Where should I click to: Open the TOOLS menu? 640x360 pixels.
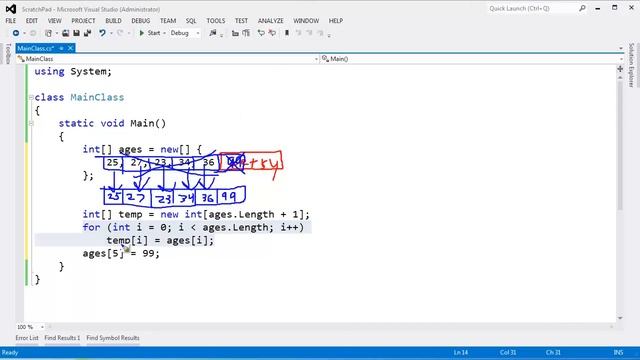pos(216,21)
